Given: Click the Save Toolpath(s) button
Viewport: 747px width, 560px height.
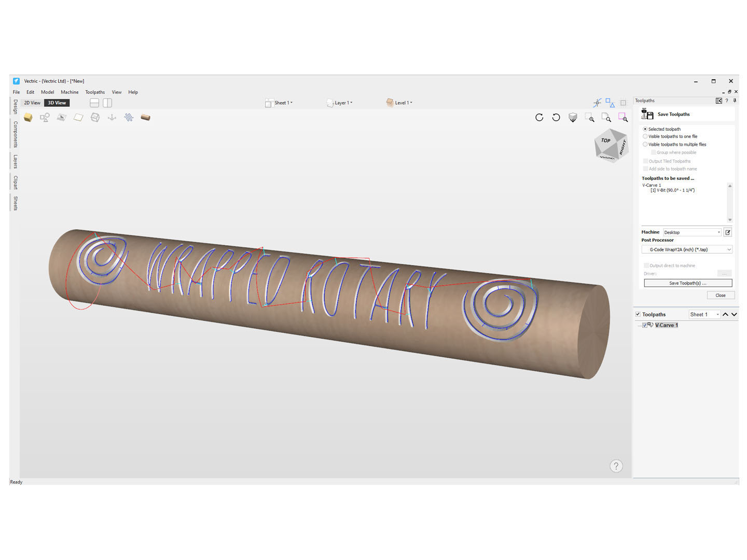Looking at the screenshot, I should 688,283.
